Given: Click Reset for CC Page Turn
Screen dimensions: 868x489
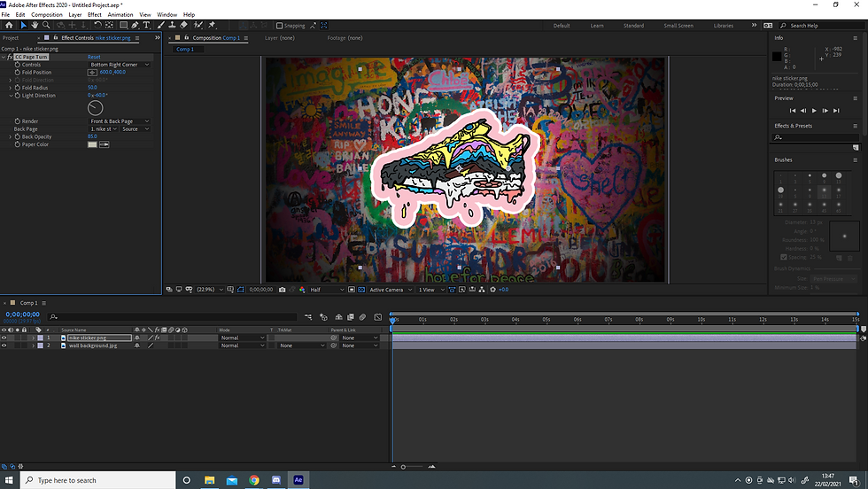Looking at the screenshot, I should (x=94, y=57).
